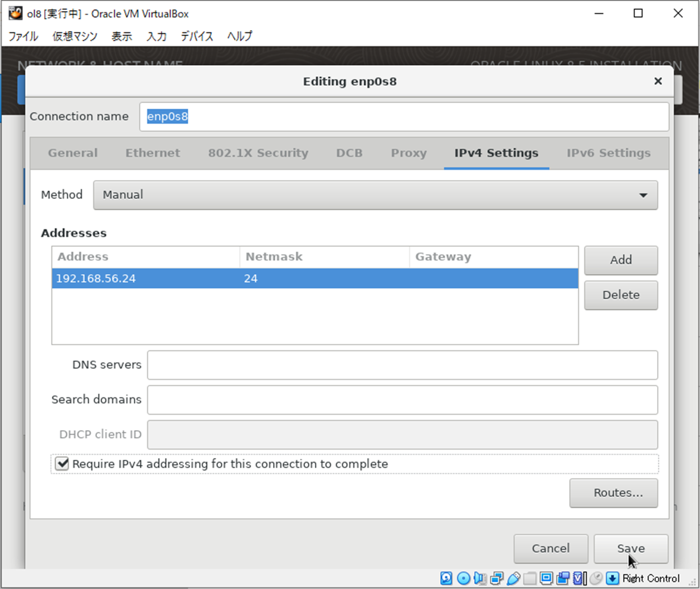Click the Cancel button

[x=551, y=549]
